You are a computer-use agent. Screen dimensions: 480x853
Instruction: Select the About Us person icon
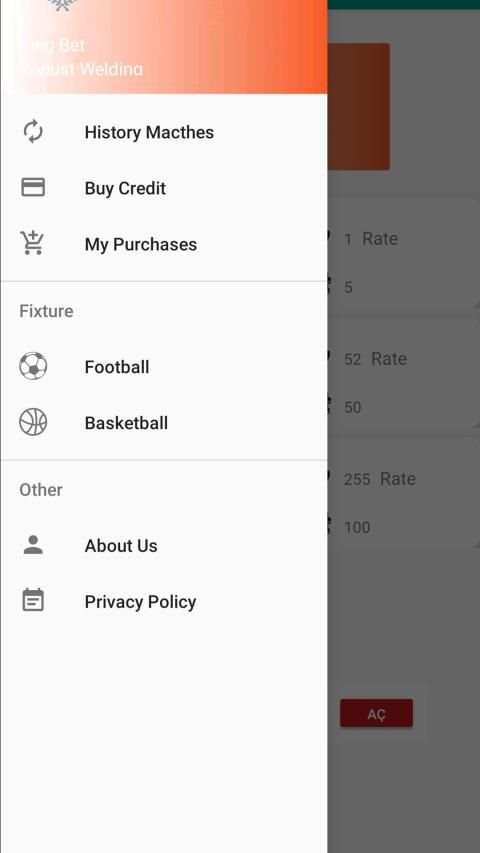coord(33,545)
